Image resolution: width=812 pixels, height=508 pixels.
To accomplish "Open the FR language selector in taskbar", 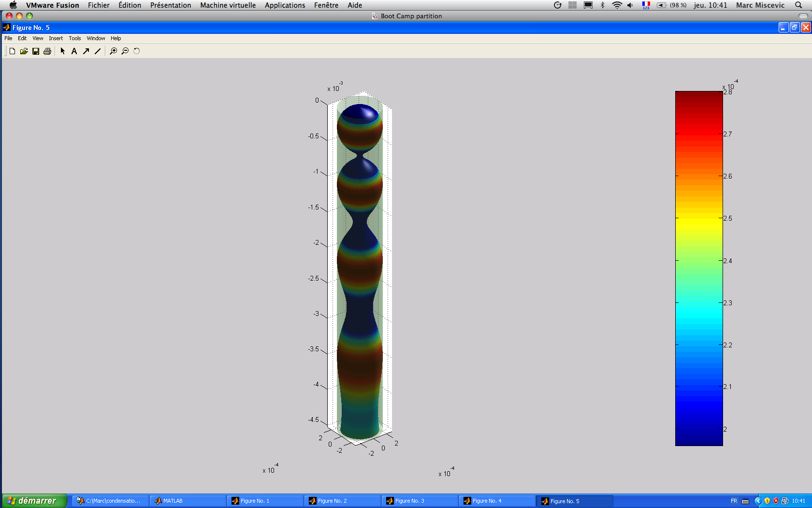I will click(734, 501).
